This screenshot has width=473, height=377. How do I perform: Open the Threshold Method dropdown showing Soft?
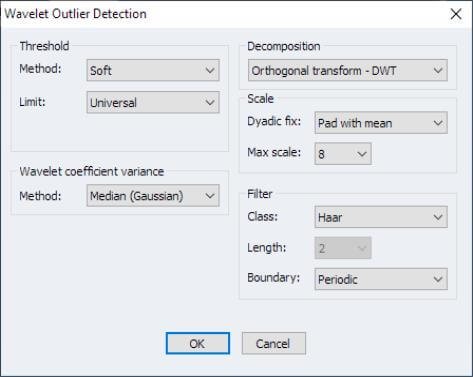tap(153, 70)
